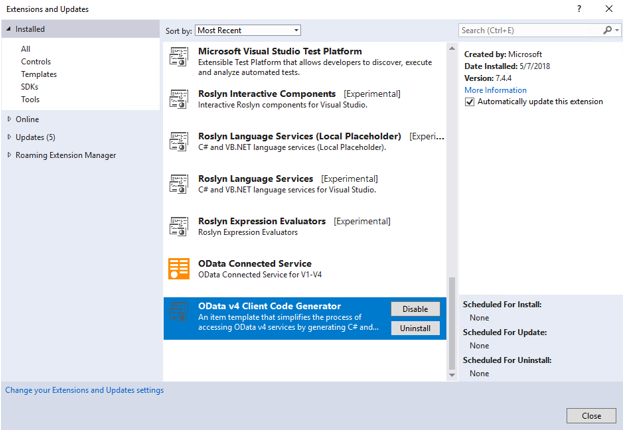
Task: Open the search options dropdown arrow
Action: coord(617,30)
